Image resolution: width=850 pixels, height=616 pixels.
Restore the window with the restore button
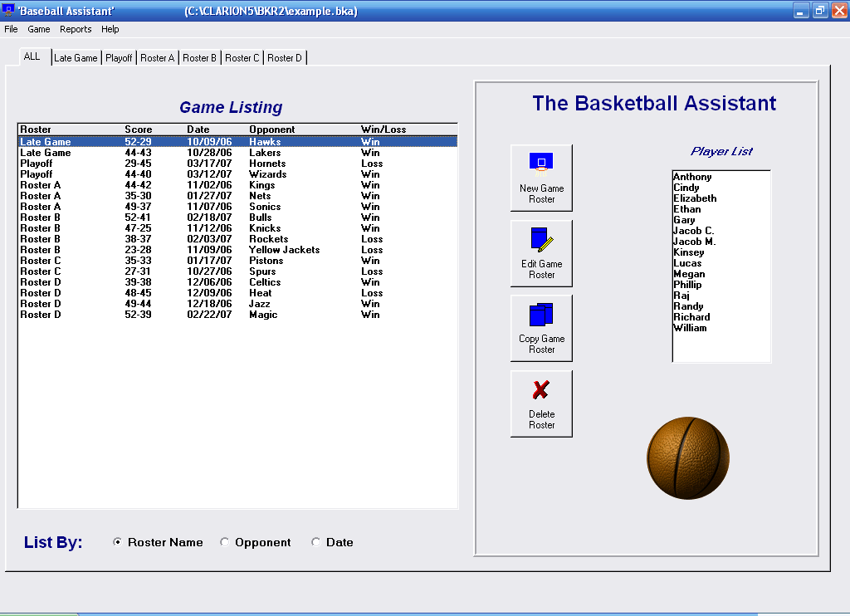[x=819, y=11]
